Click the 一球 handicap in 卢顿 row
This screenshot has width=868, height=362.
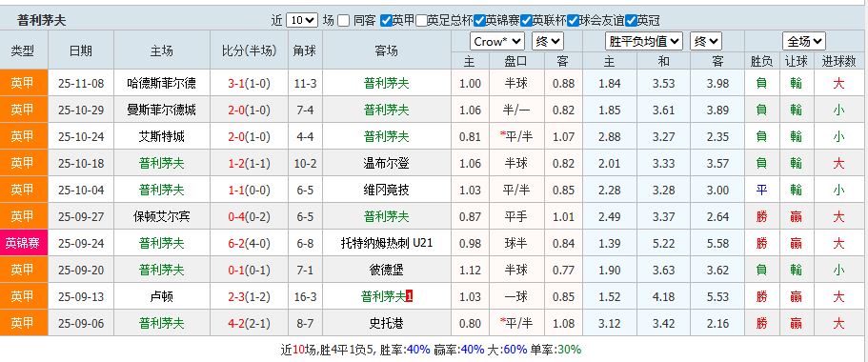[x=516, y=296]
